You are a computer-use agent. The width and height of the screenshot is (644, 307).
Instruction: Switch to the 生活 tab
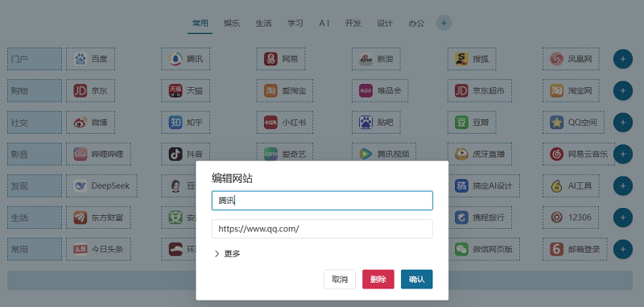coord(264,23)
